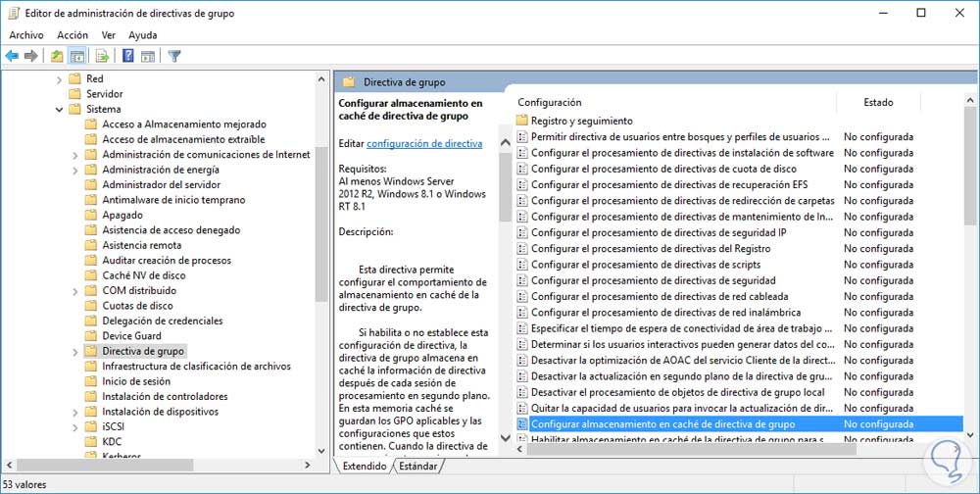Sort by the Estado column header
Screen dimensions: 980x494
(x=878, y=103)
